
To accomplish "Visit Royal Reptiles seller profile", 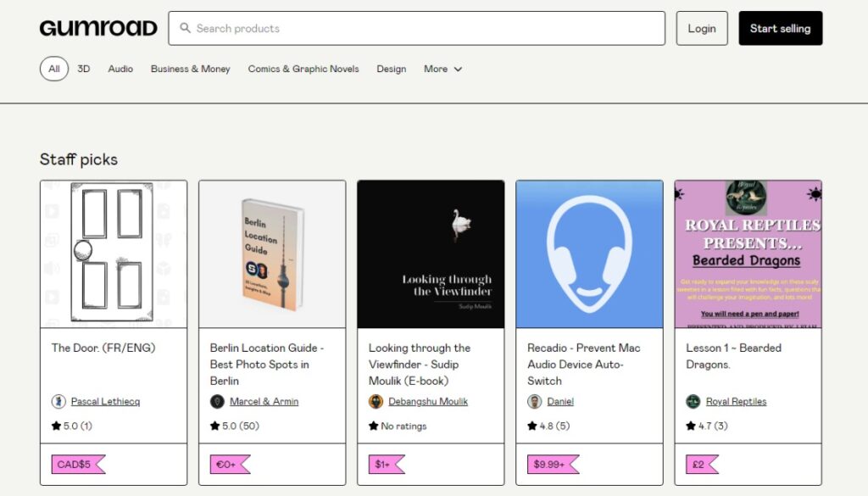I will pos(737,401).
